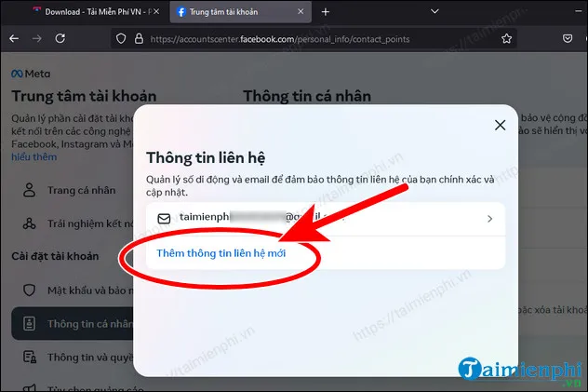Click the Trang cá nhân person icon

[29, 190]
